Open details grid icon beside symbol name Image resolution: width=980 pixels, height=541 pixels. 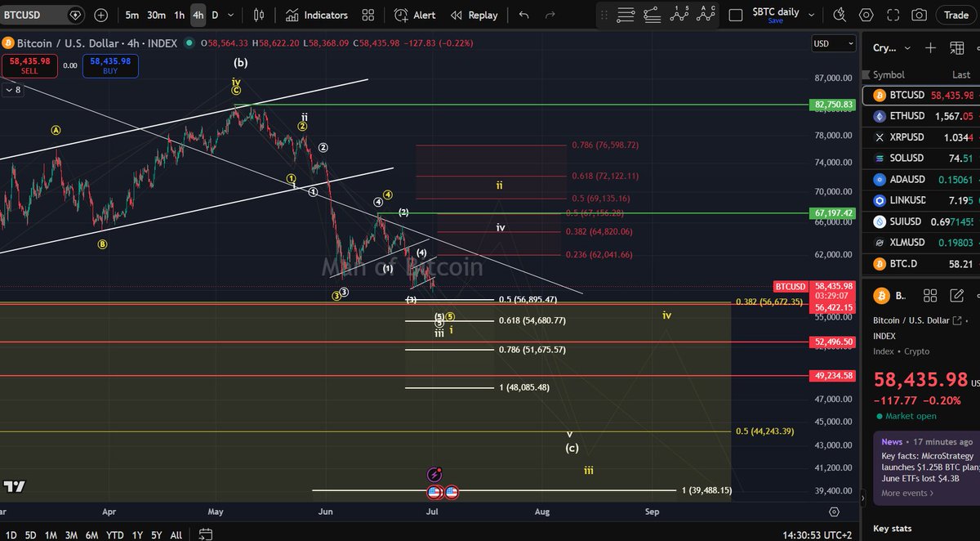click(x=929, y=294)
